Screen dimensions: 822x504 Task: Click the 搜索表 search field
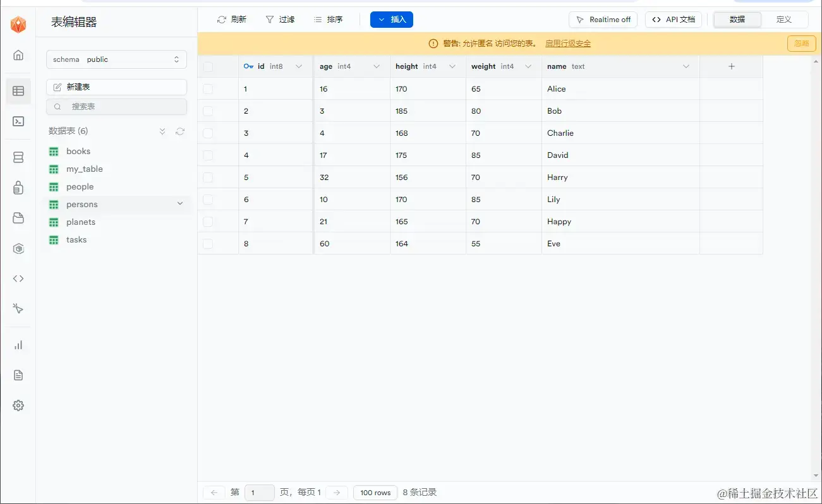tap(116, 107)
